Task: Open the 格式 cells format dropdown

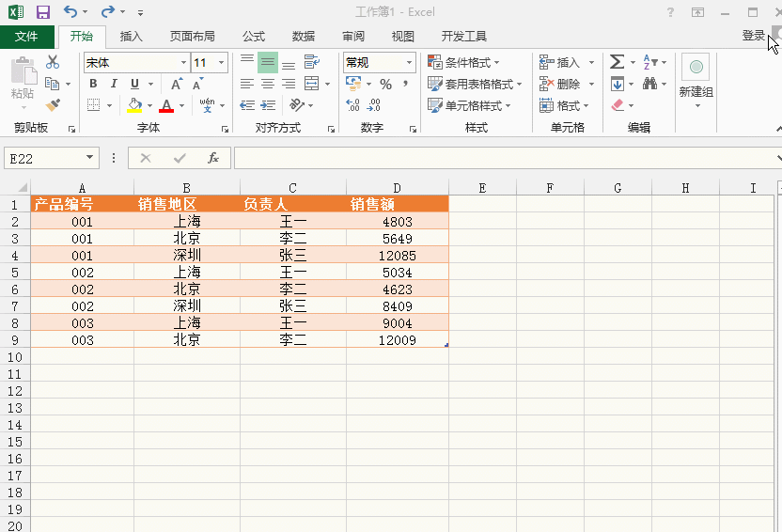Action: [x=564, y=105]
